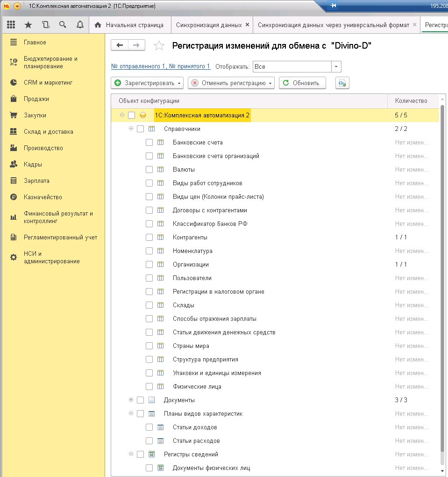Check the Банковские счета checkbox
This screenshot has height=477, width=448.
coord(149,142)
